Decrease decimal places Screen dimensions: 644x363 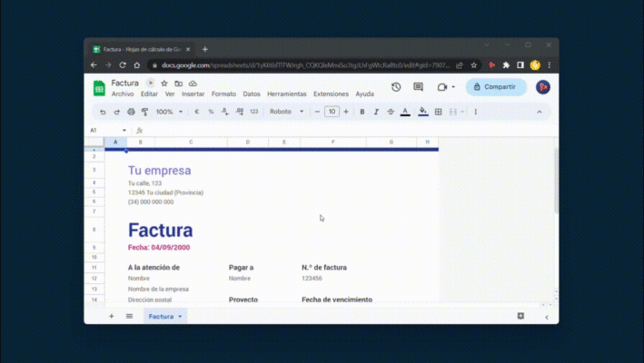[225, 112]
